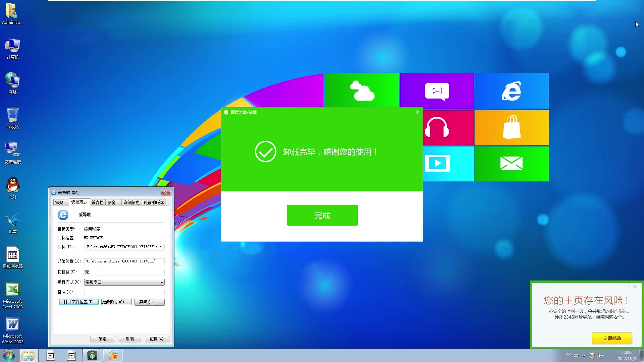The image size is (644, 362).
Task: Click the 起始位置 input field
Action: [124, 261]
